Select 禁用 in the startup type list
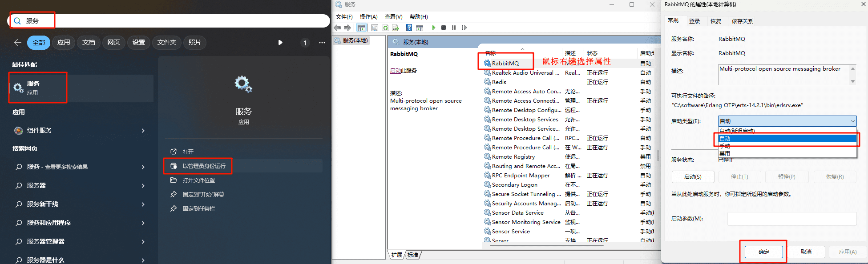 click(x=725, y=153)
